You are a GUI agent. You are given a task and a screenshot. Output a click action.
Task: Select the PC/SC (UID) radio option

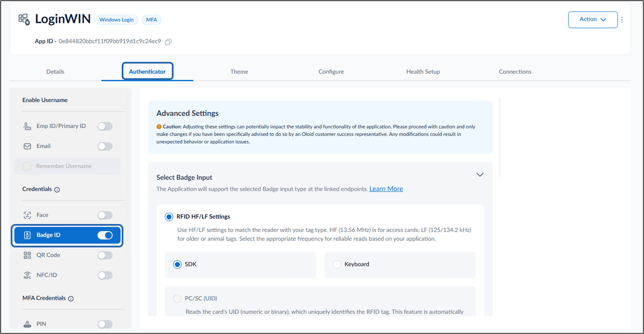[177, 299]
